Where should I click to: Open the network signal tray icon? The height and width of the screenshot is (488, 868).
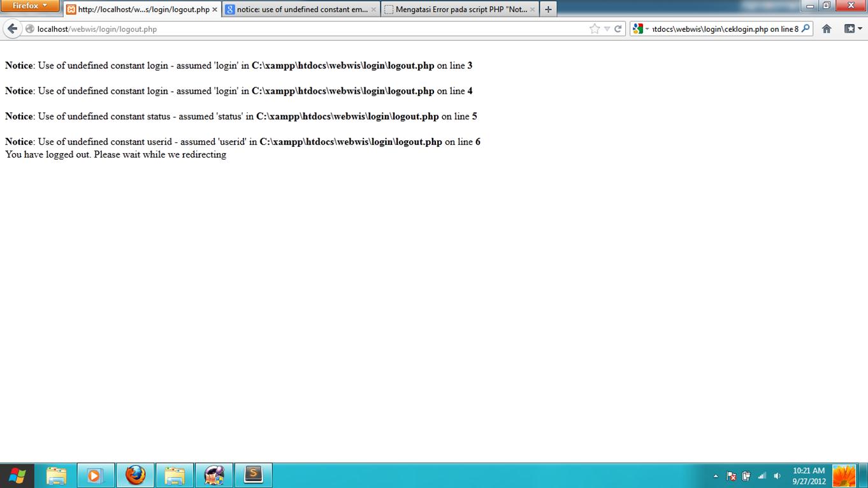point(762,476)
